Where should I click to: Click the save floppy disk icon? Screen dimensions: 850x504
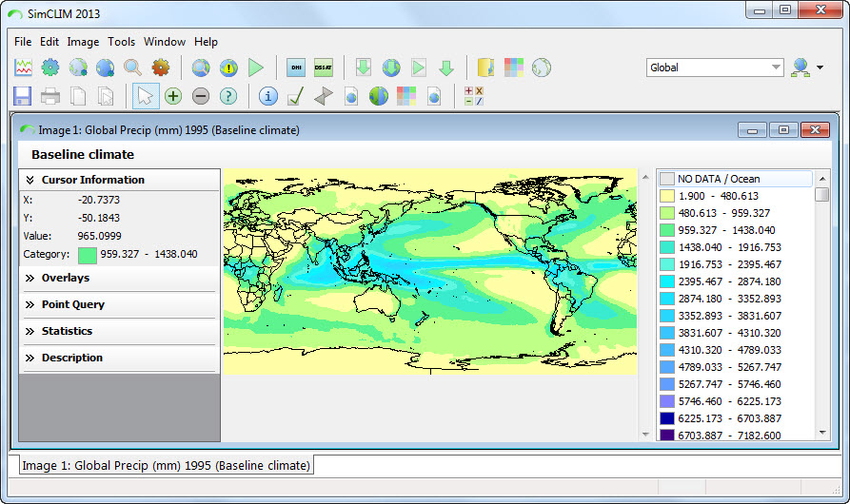pyautogui.click(x=23, y=96)
